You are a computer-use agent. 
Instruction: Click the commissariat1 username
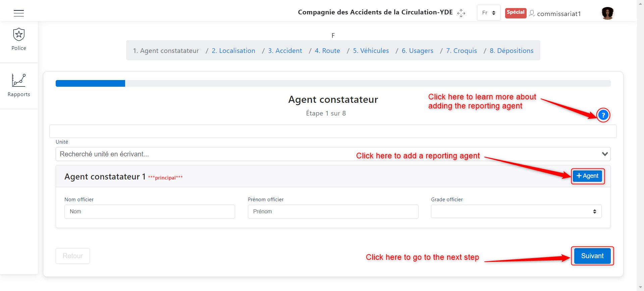coord(559,14)
